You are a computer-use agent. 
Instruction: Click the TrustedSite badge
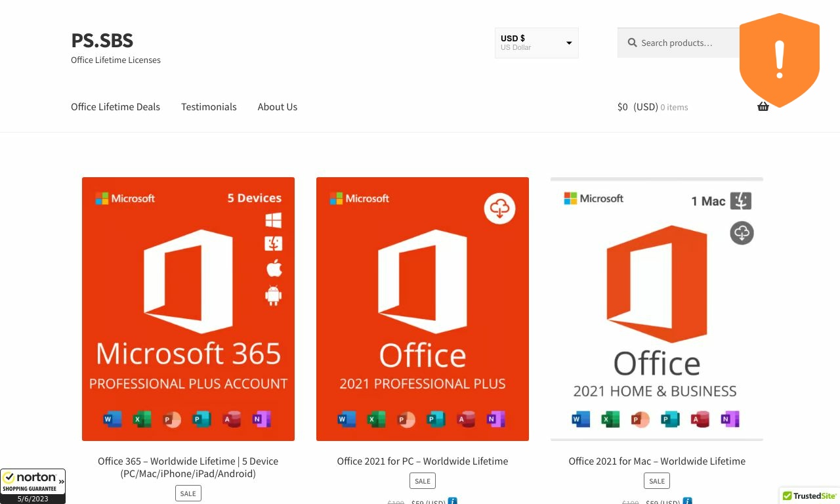[x=810, y=496]
